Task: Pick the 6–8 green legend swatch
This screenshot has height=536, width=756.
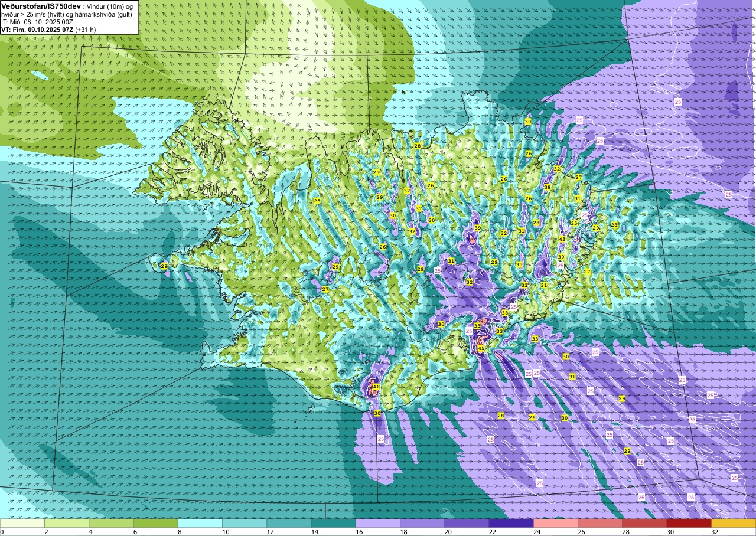Action: [x=155, y=524]
